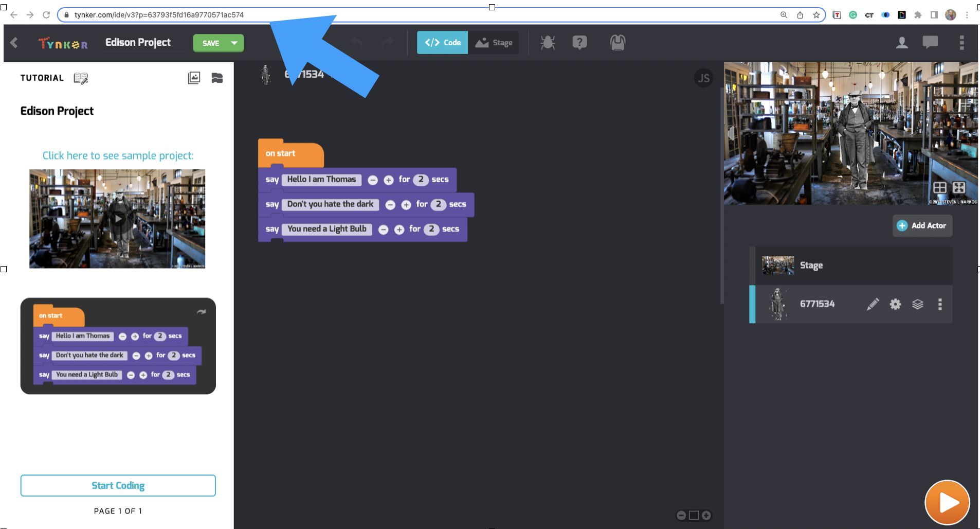The height and width of the screenshot is (529, 980).
Task: Open the backpack icon
Action: click(x=618, y=43)
